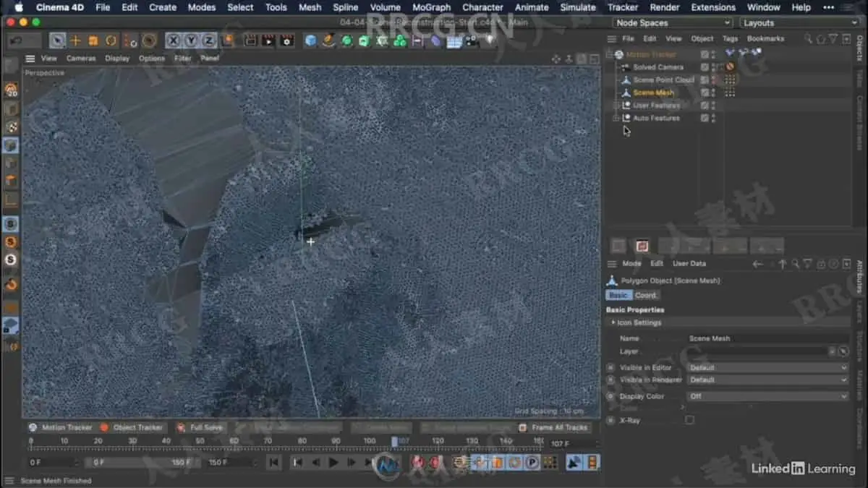This screenshot has height=488, width=868.
Task: Add a Light object icon
Action: pos(489,40)
